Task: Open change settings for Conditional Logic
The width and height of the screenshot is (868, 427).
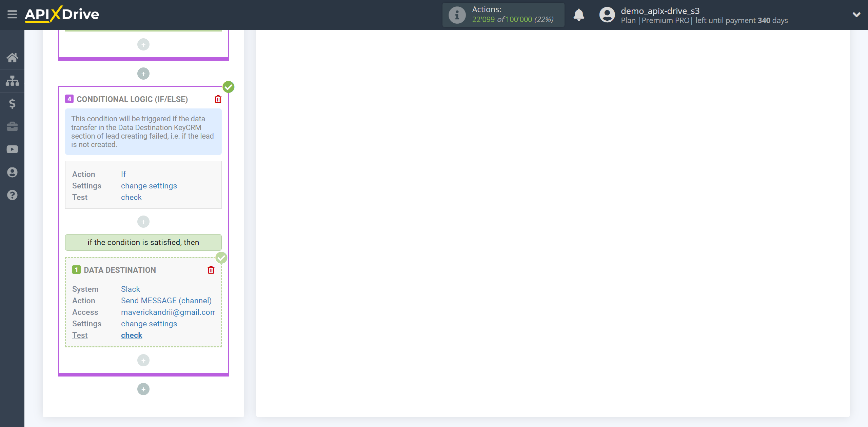Action: pos(150,185)
